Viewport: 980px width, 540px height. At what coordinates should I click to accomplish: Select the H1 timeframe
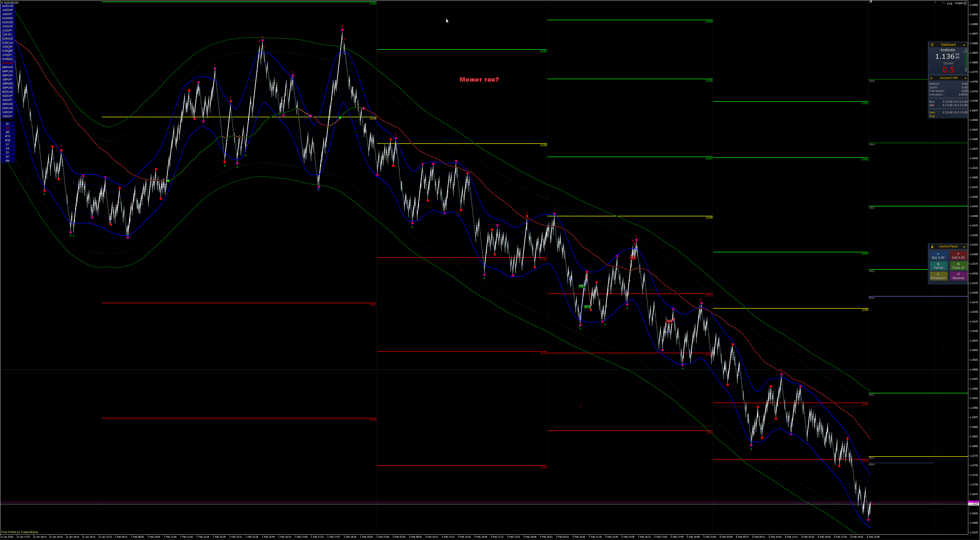8,145
